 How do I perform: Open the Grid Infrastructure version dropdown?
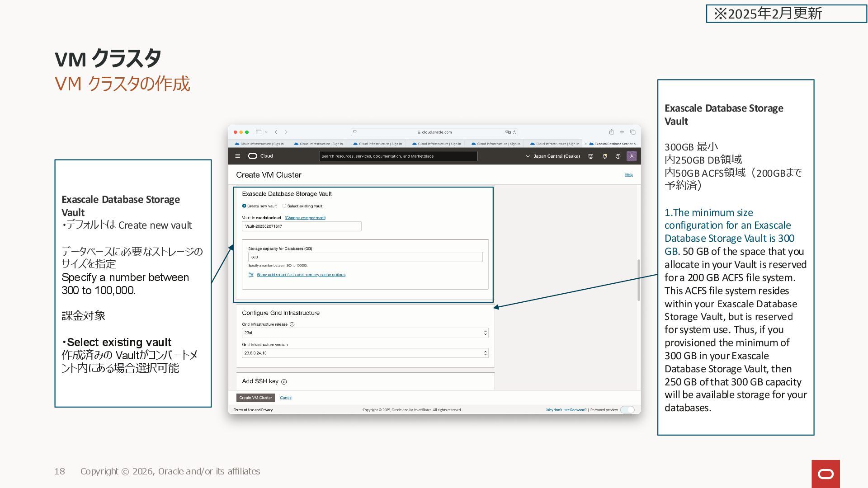pyautogui.click(x=365, y=353)
